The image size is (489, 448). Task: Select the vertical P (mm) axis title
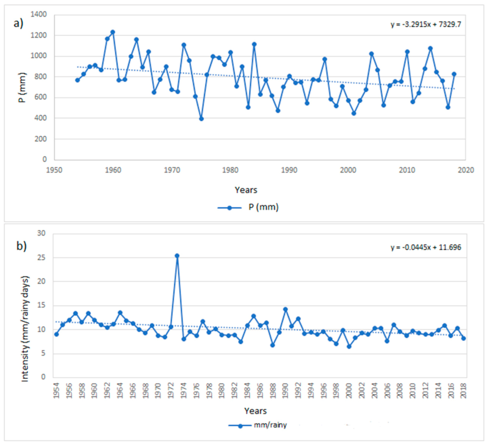tap(22, 87)
